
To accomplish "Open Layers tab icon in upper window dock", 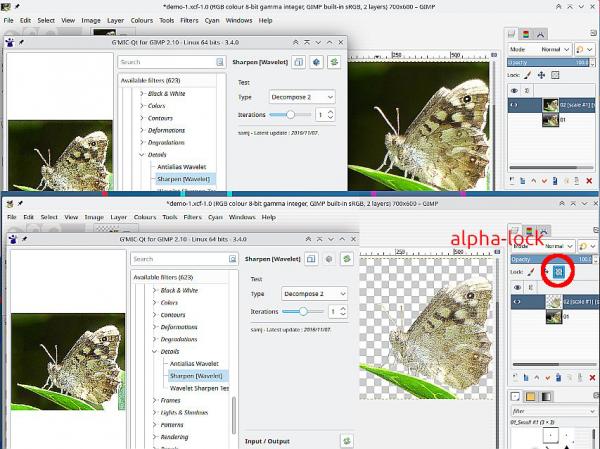I will 512,34.
